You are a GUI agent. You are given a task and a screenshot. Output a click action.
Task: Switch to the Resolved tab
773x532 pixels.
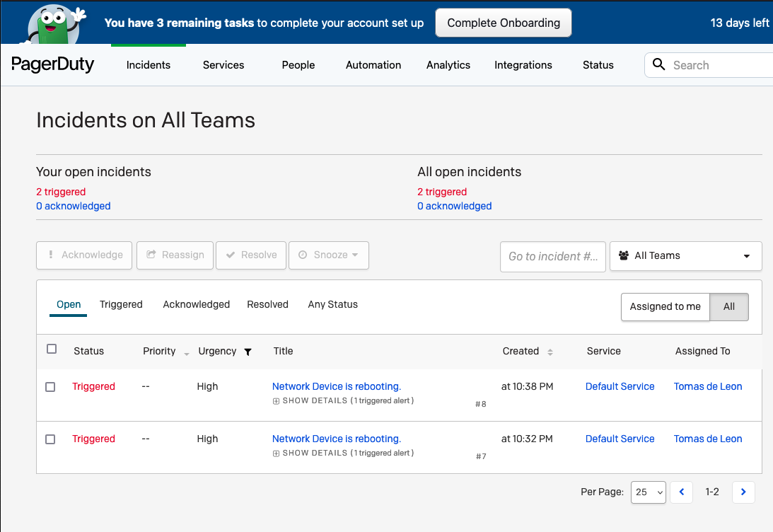pyautogui.click(x=267, y=304)
